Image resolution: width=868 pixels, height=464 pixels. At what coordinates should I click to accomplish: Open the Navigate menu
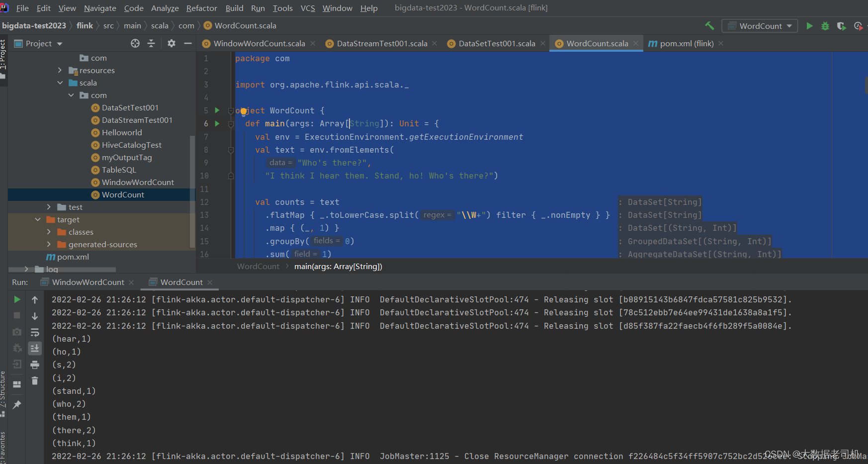coord(100,8)
